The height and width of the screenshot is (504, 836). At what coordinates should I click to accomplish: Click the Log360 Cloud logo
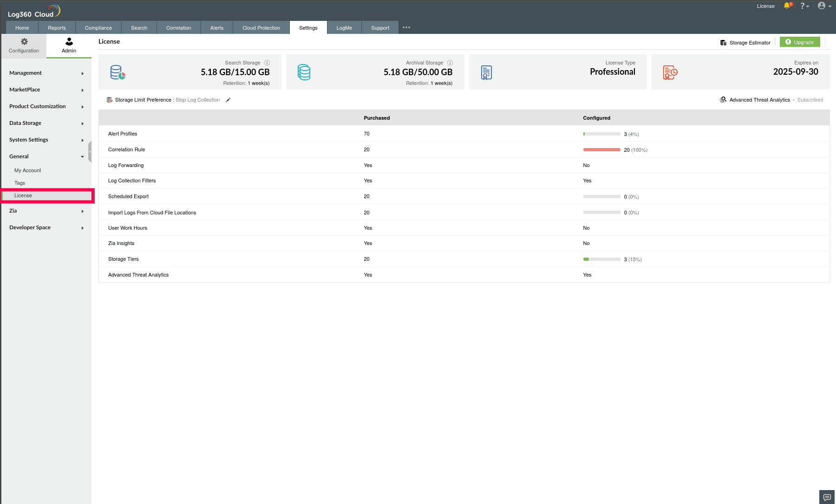(34, 11)
